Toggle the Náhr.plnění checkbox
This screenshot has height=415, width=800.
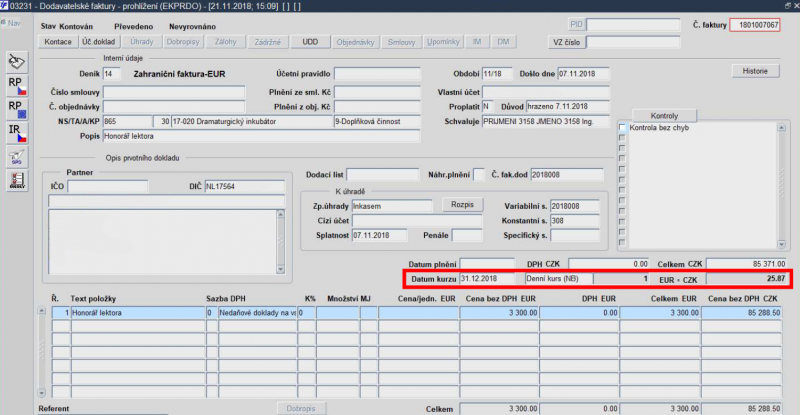tap(479, 175)
